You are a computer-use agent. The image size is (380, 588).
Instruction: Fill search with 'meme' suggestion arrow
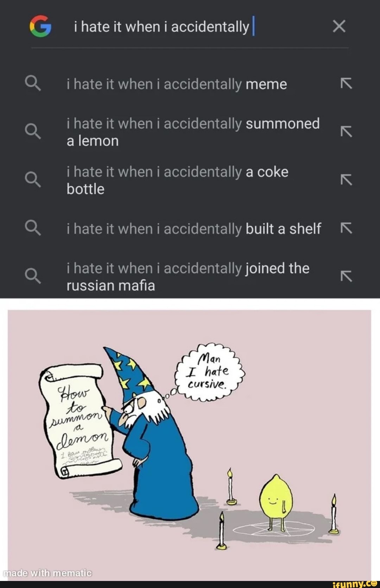pos(346,84)
